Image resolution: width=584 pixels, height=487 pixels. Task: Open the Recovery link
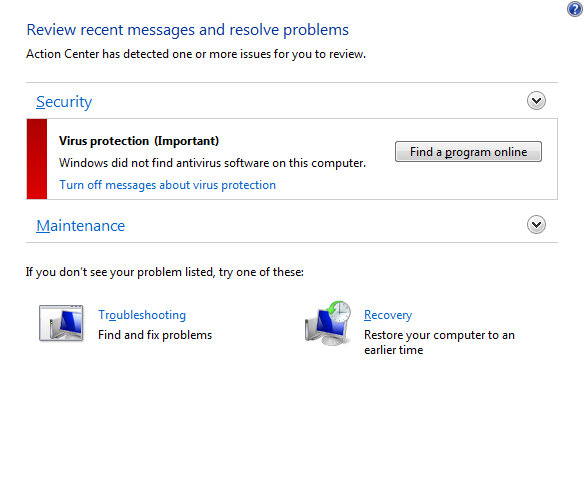tap(388, 315)
